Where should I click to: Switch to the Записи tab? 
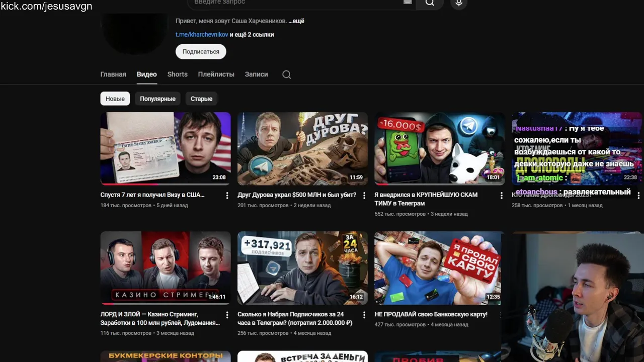[x=257, y=74]
